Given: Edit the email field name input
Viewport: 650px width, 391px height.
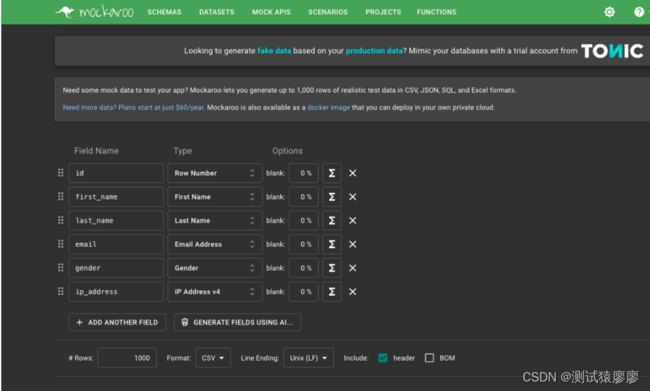Looking at the screenshot, I should coord(116,244).
